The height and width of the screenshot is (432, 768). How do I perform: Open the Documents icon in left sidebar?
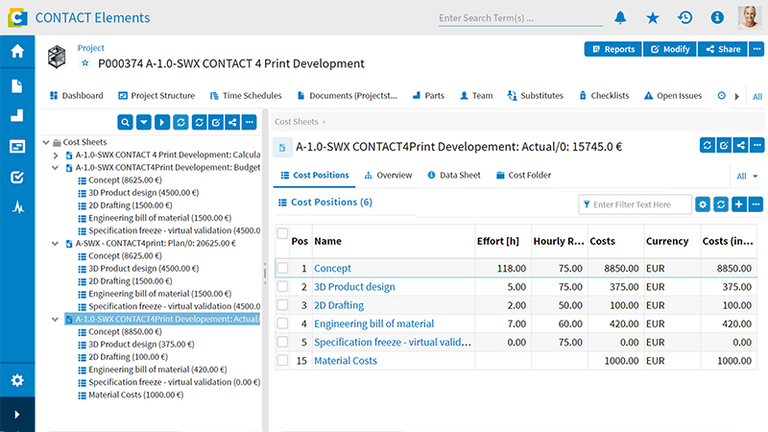point(17,86)
